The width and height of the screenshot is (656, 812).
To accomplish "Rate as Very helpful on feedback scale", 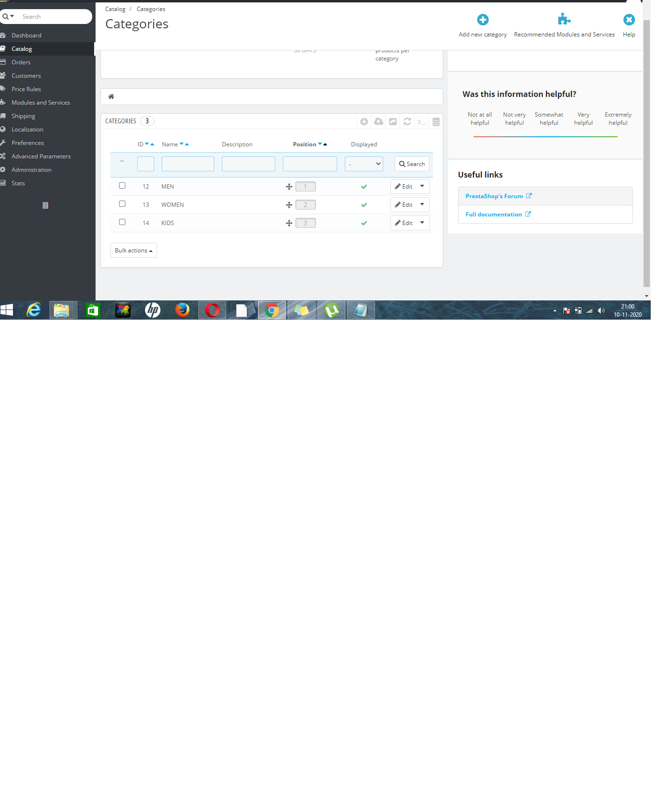I will coord(583,119).
